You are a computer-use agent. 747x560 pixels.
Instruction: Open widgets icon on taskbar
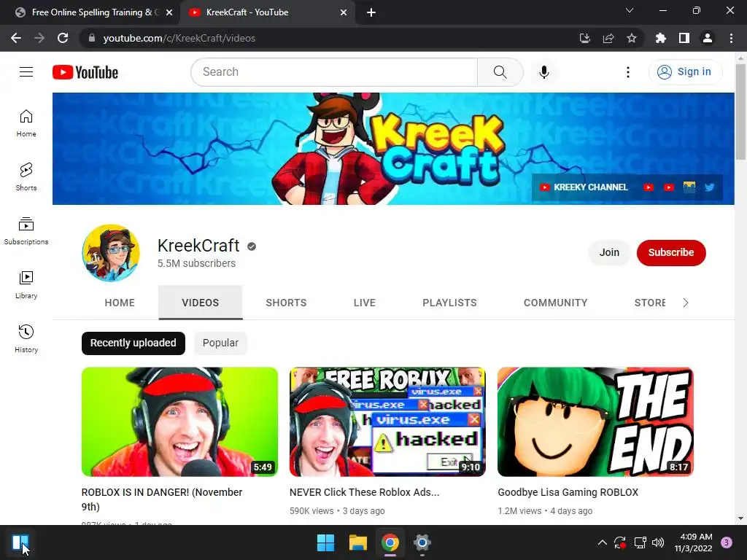tap(20, 542)
